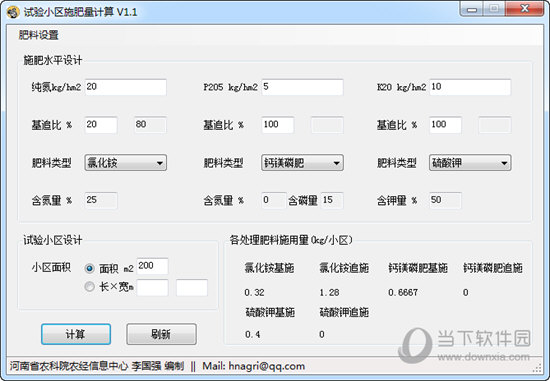Click the empty phosphorus 基追比 topdressing field
This screenshot has width=550, height=381.
(327, 125)
